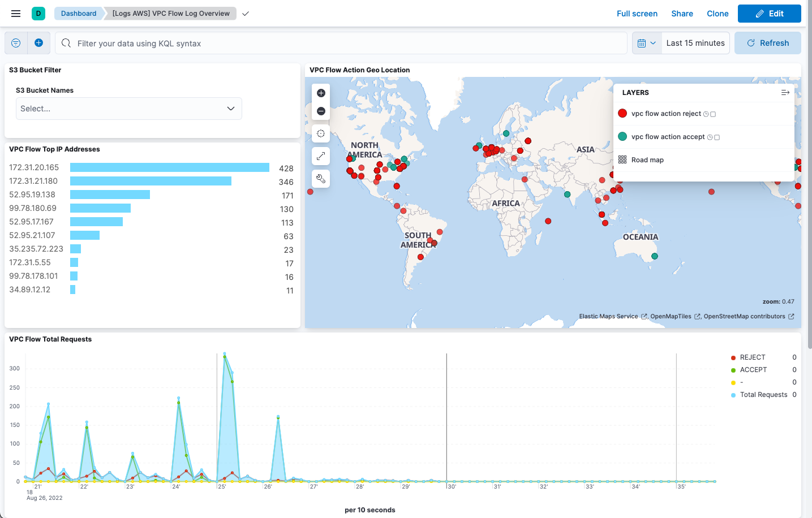
Task: Open the Dashboard breadcrumb
Action: pyautogui.click(x=78, y=13)
